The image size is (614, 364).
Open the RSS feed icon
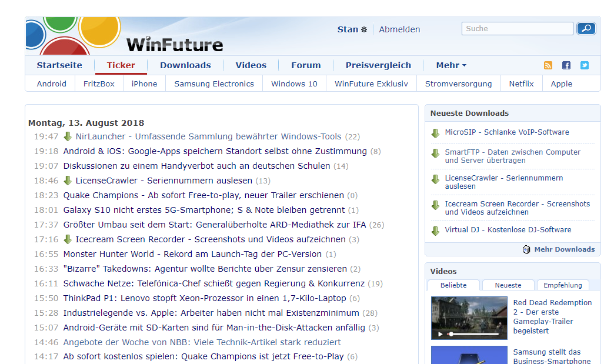tap(548, 65)
